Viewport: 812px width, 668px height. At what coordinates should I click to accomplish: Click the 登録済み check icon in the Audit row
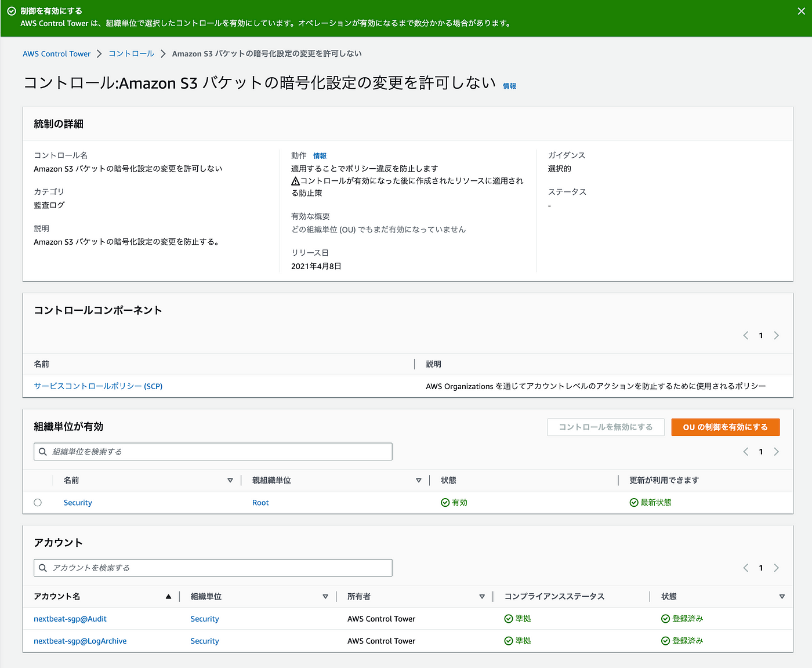pos(666,619)
